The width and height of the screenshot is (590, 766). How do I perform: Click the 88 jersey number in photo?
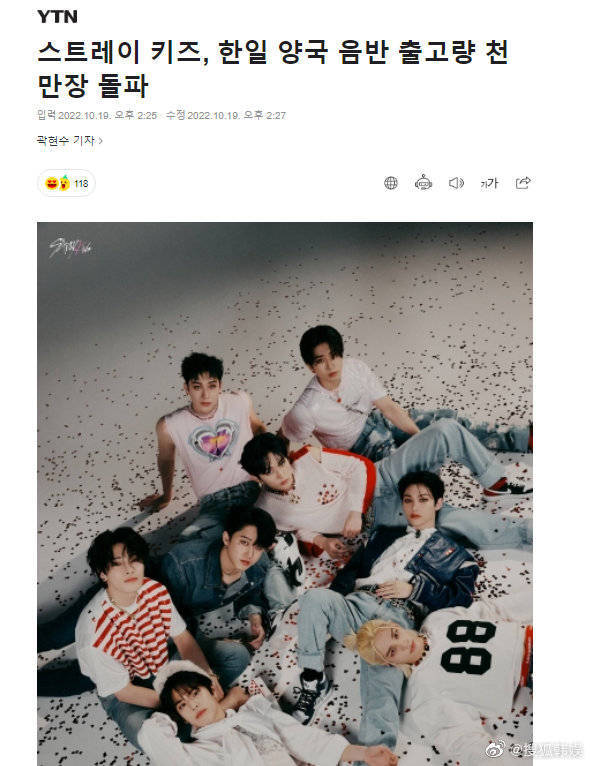(468, 646)
